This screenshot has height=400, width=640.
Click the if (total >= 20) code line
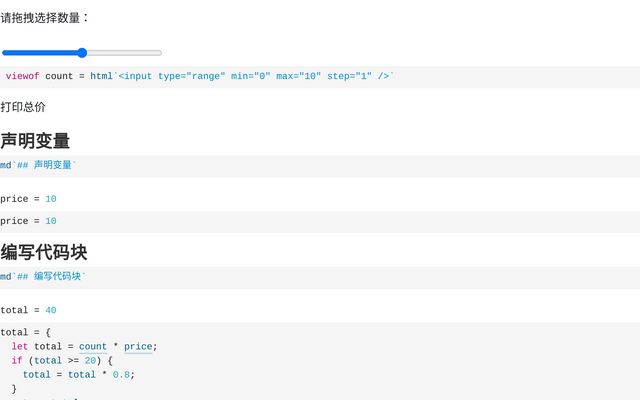[x=62, y=361]
